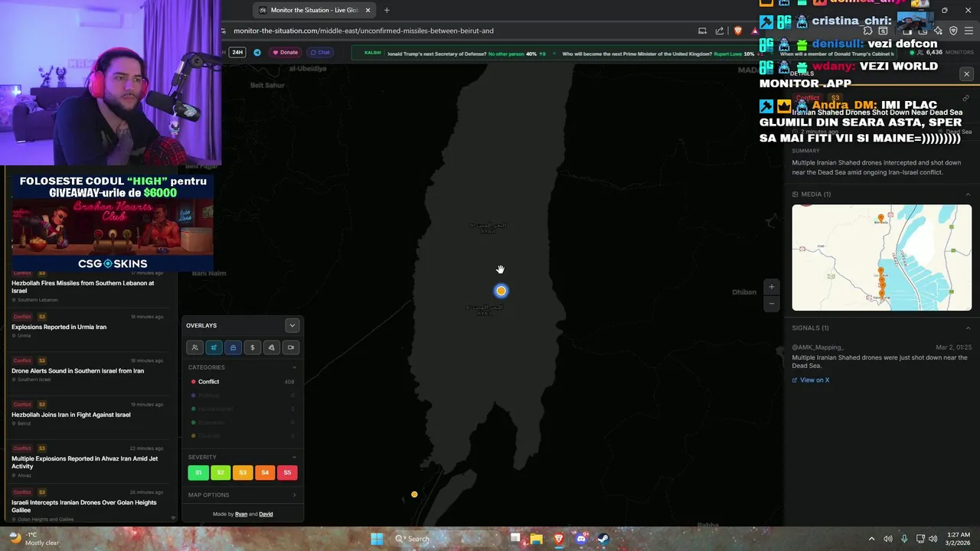Select the orange event marker near bottom of map
Image resolution: width=980 pixels, height=551 pixels.
[414, 494]
